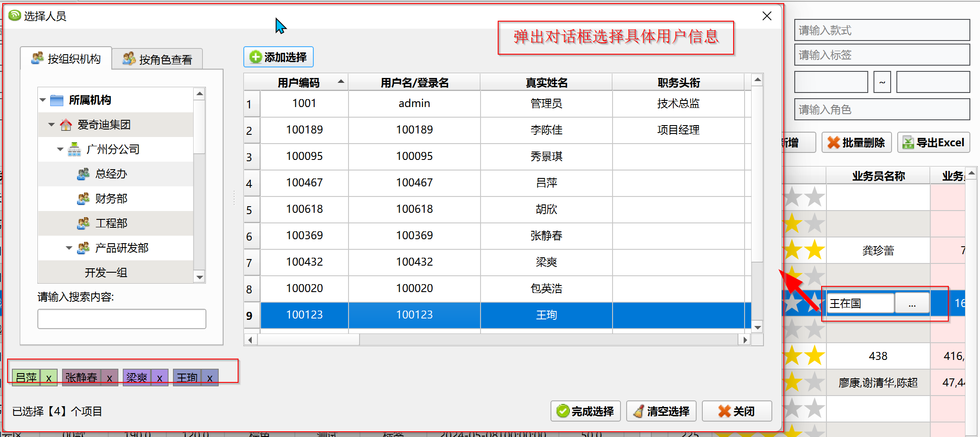Select the 开发一组 tree item
Screen dimensions: 980x437
click(106, 273)
